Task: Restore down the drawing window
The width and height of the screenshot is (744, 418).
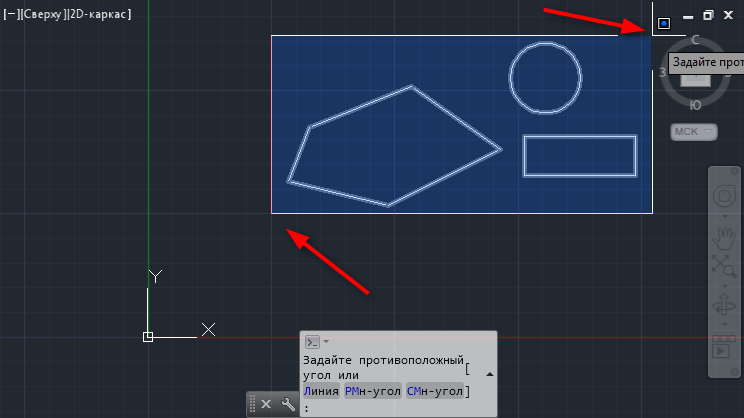Action: click(x=708, y=16)
